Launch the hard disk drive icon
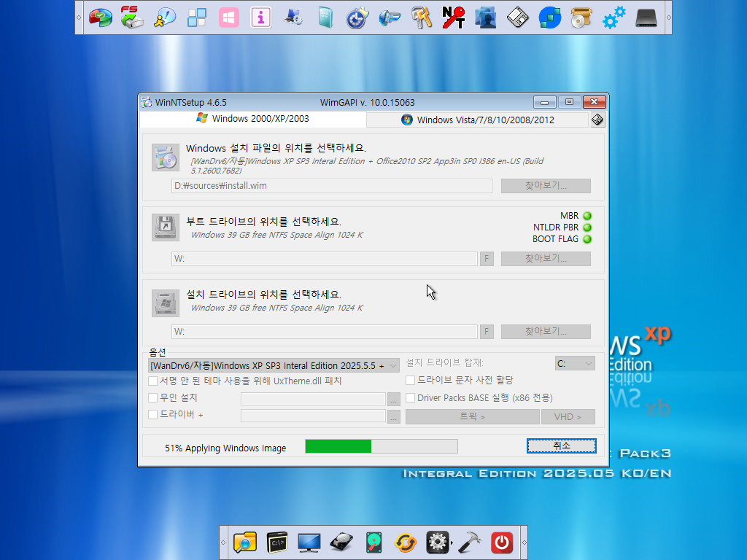 click(341, 542)
